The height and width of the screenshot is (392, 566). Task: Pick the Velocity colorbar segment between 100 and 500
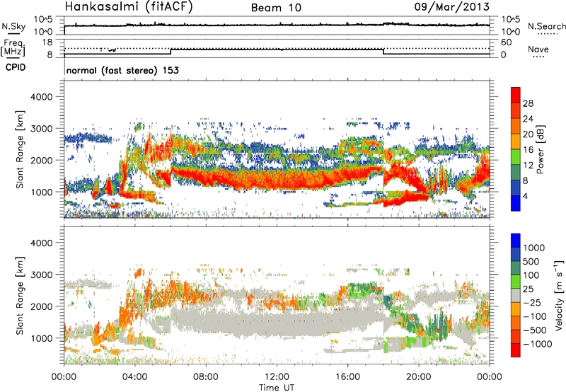point(516,268)
